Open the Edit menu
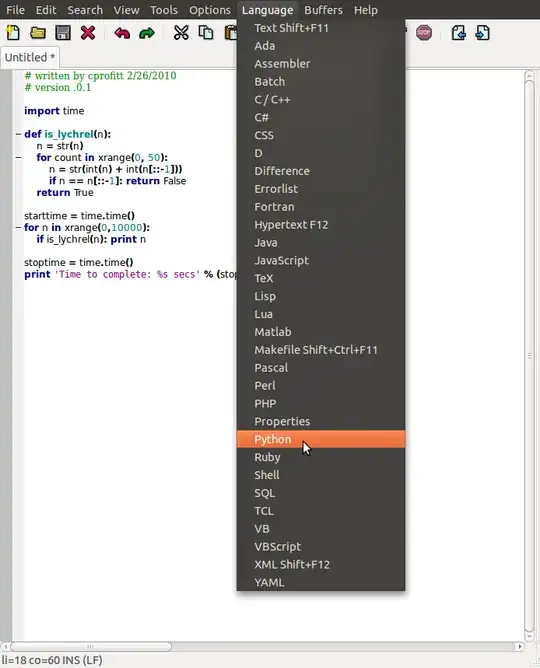The image size is (540, 668). click(46, 10)
